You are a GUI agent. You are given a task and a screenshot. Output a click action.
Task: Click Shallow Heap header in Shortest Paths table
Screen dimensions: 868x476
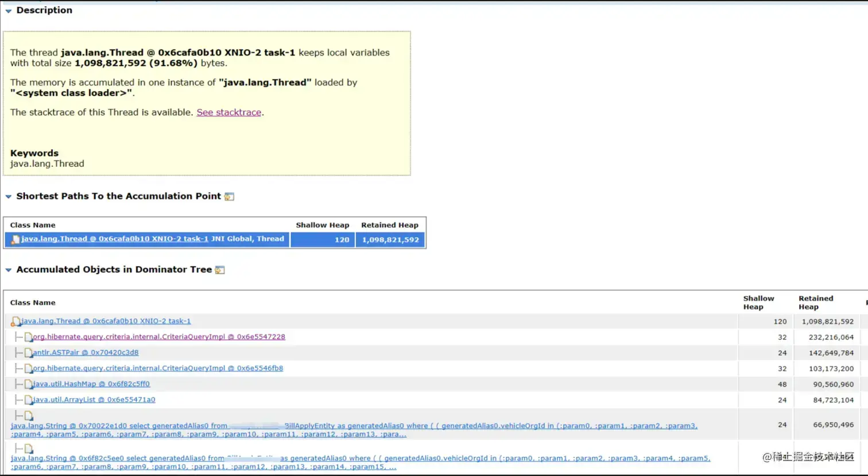pos(322,225)
